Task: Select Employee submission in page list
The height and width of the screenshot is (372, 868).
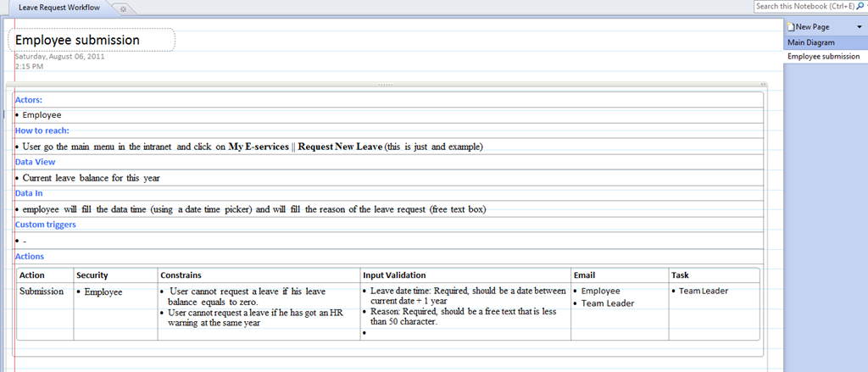Action: 823,57
